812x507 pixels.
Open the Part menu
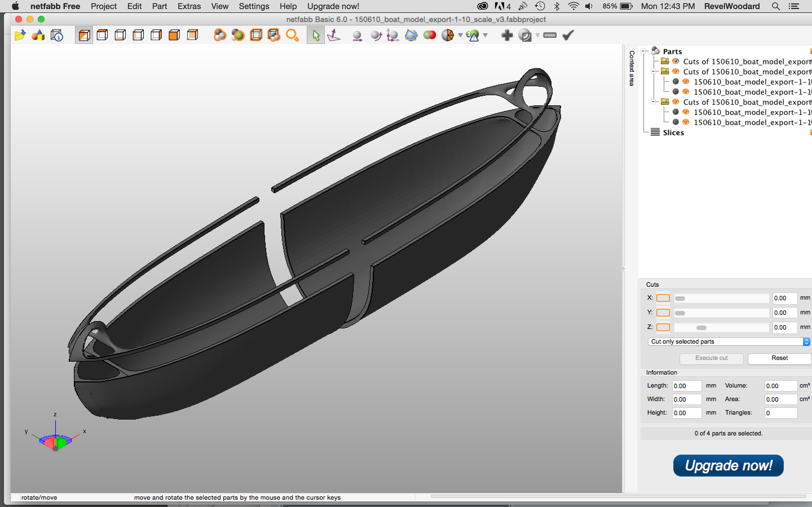[x=159, y=6]
